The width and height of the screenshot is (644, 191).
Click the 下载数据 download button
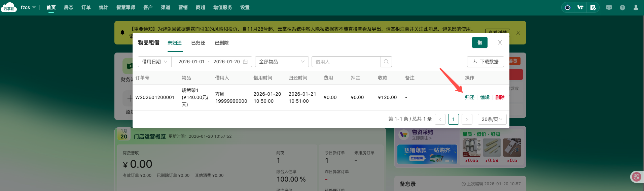pyautogui.click(x=485, y=62)
